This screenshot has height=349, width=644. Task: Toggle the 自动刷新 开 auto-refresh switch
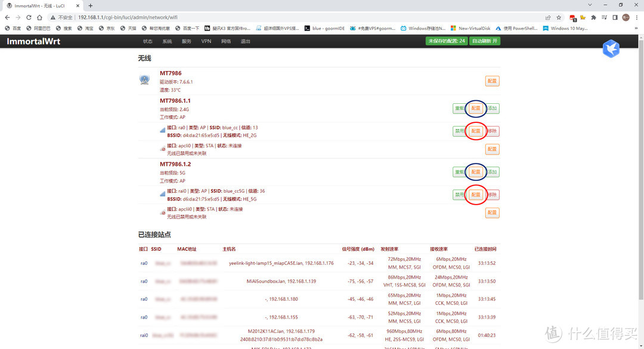484,41
